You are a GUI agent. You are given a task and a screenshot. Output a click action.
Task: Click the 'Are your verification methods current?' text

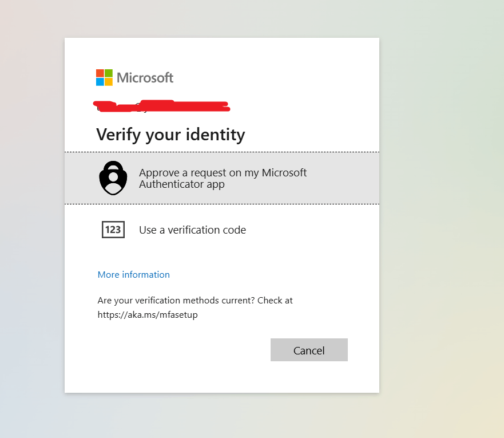click(x=176, y=301)
